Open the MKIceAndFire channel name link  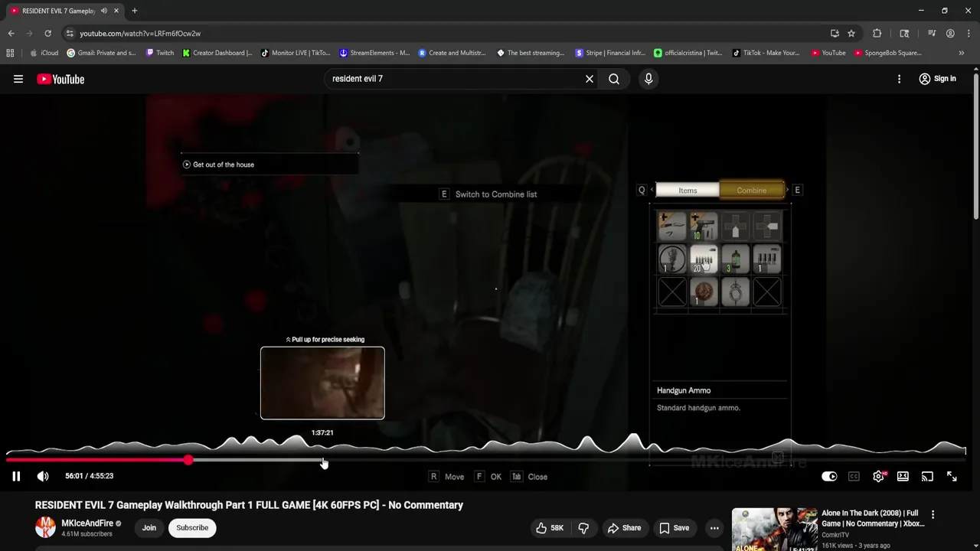point(87,523)
